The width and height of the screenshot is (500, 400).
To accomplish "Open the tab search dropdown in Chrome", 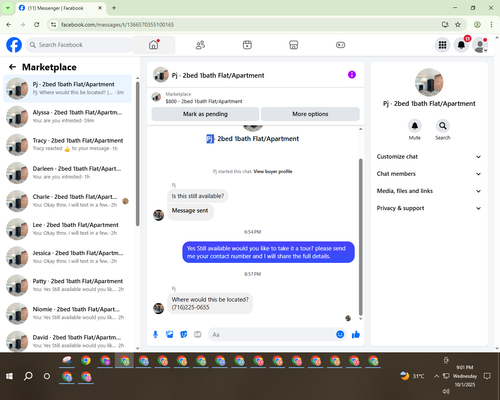I will (8, 8).
